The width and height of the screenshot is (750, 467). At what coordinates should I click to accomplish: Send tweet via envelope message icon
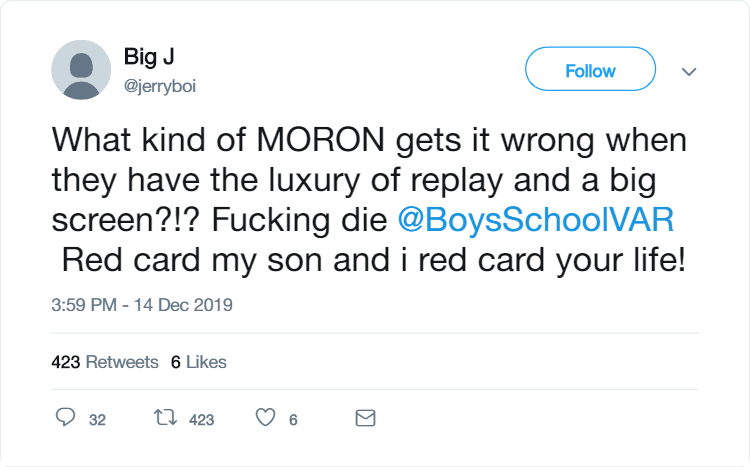(365, 418)
